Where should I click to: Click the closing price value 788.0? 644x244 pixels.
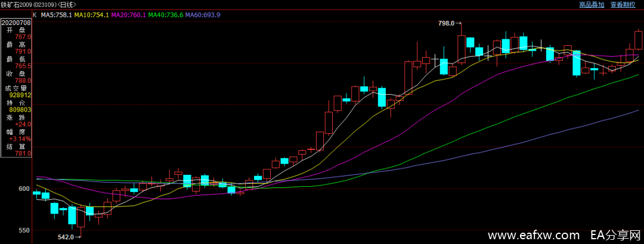[23, 81]
